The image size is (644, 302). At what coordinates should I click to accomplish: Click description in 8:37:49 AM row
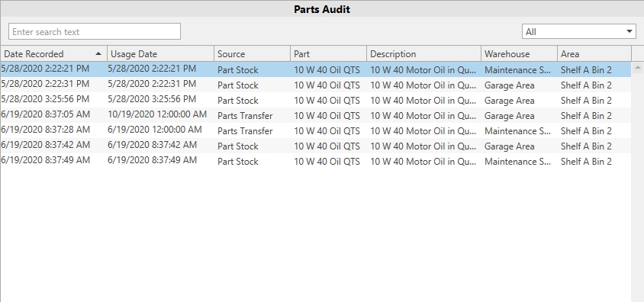(423, 161)
